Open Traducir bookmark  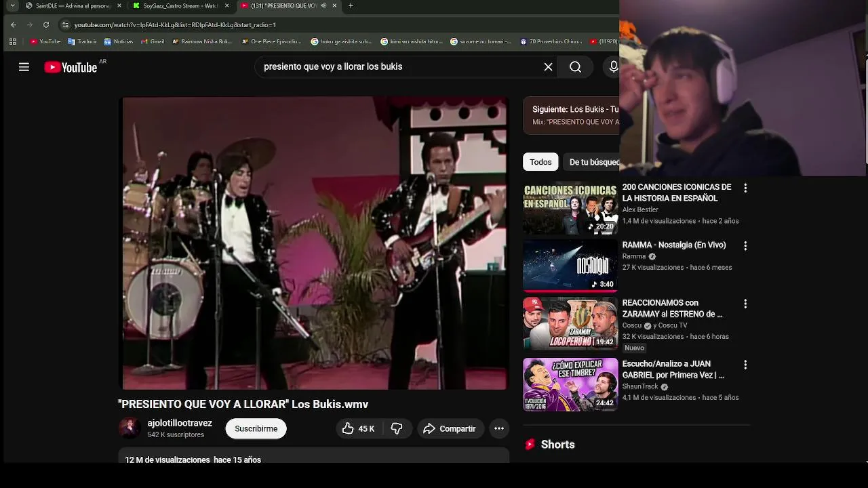(82, 41)
